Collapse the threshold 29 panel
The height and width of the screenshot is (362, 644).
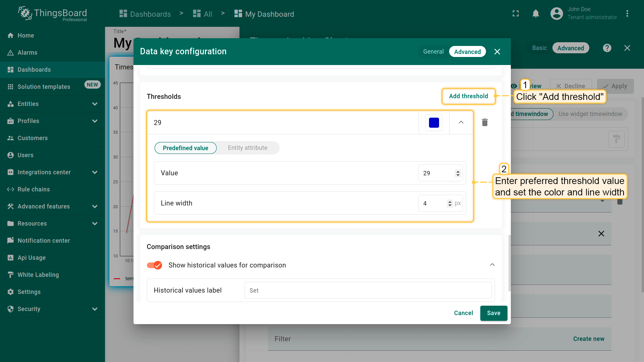pos(461,122)
